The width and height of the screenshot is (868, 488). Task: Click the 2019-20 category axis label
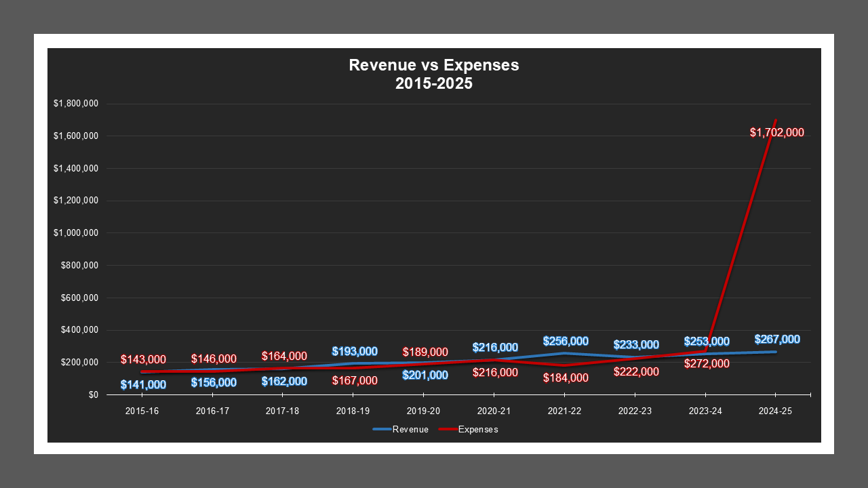[422, 411]
